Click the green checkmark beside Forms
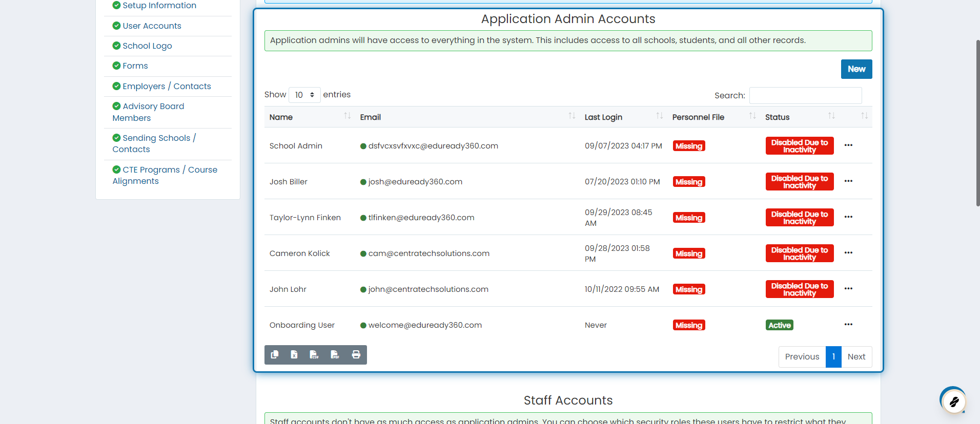The width and height of the screenshot is (980, 424). click(116, 66)
